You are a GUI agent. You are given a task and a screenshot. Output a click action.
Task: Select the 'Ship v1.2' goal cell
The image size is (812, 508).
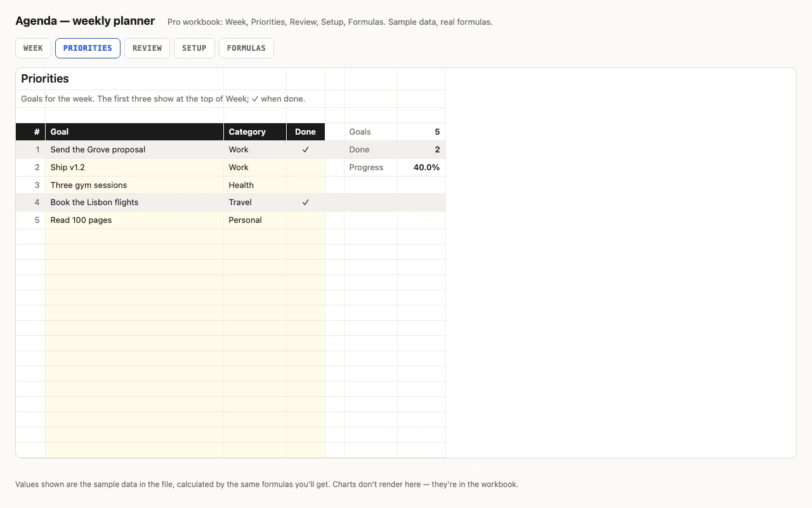(x=134, y=168)
